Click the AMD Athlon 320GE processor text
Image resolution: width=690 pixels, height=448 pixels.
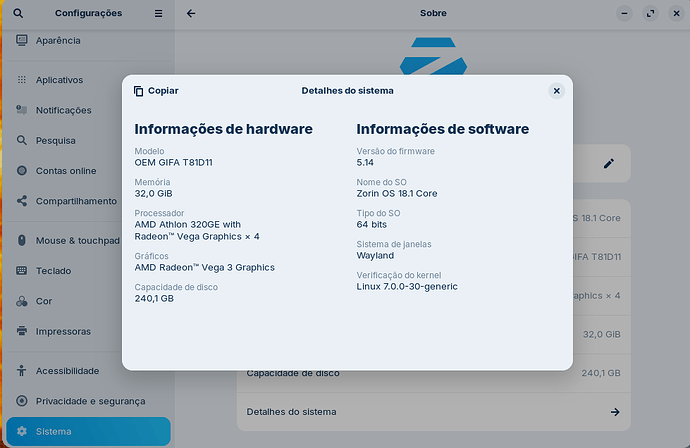197,231
